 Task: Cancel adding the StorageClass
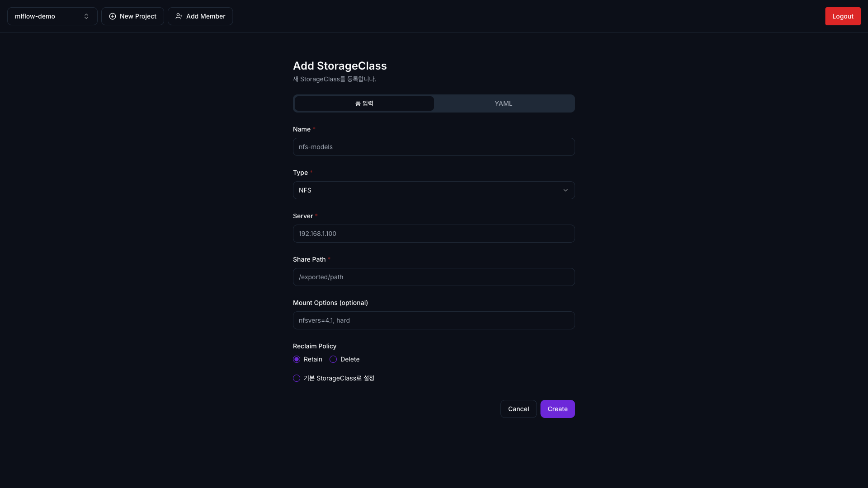[518, 409]
